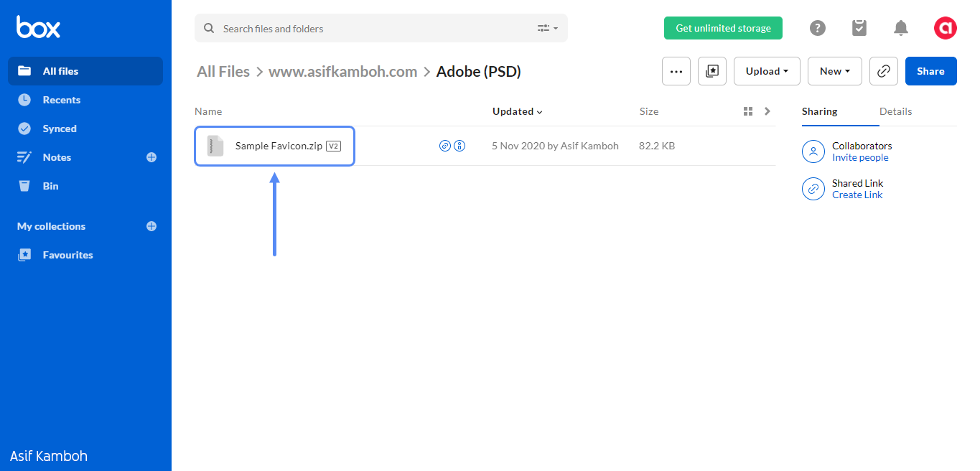Open the help question mark icon
This screenshot has height=471, width=980.
point(818,28)
